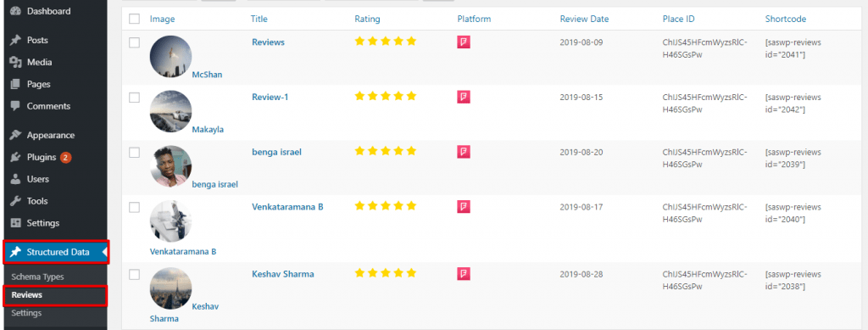Screen dimensions: 868x330
Task: Click the Media icon in sidebar
Action: coord(15,63)
